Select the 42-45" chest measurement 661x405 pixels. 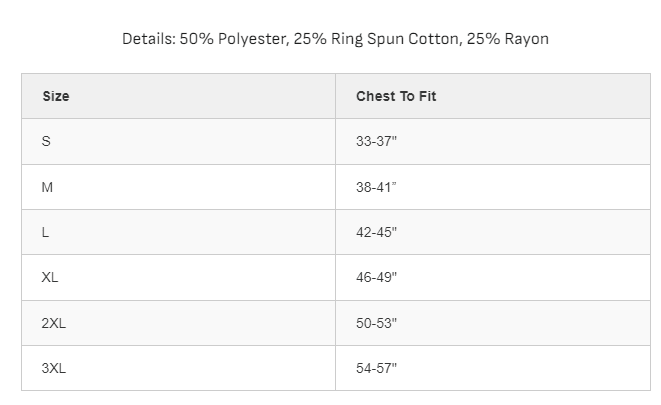click(x=376, y=232)
